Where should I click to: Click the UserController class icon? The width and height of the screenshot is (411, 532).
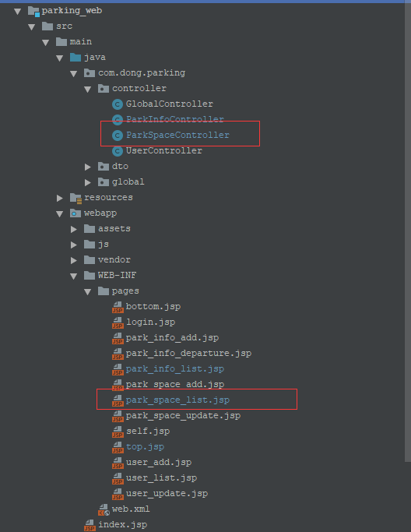tap(118, 151)
